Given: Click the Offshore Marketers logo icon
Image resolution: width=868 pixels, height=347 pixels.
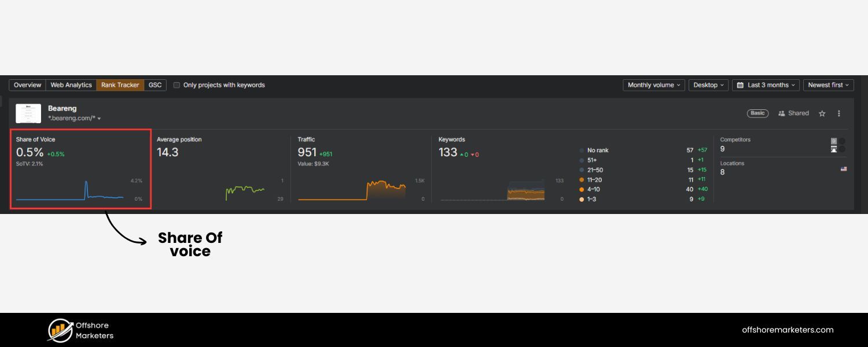Looking at the screenshot, I should tap(60, 330).
